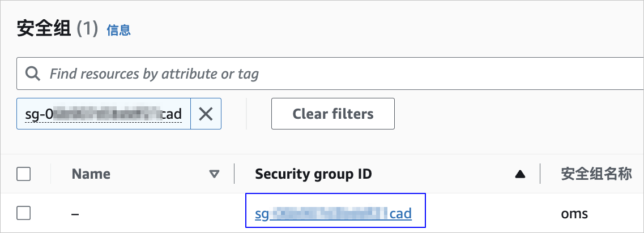Check the select-all header checkbox

23,174
